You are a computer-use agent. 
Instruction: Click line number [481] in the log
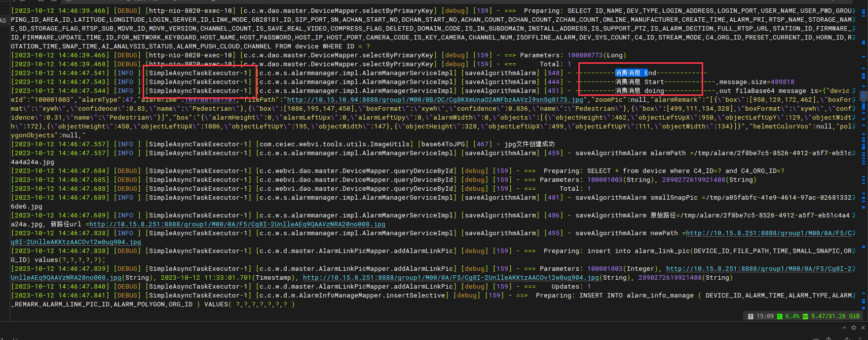[x=554, y=198]
